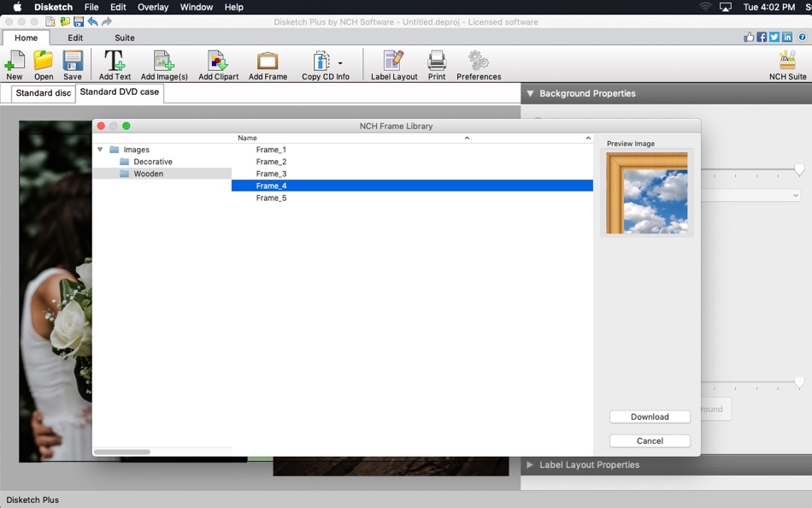Select Frame_4 in the list
The width and height of the screenshot is (812, 508).
[412, 186]
